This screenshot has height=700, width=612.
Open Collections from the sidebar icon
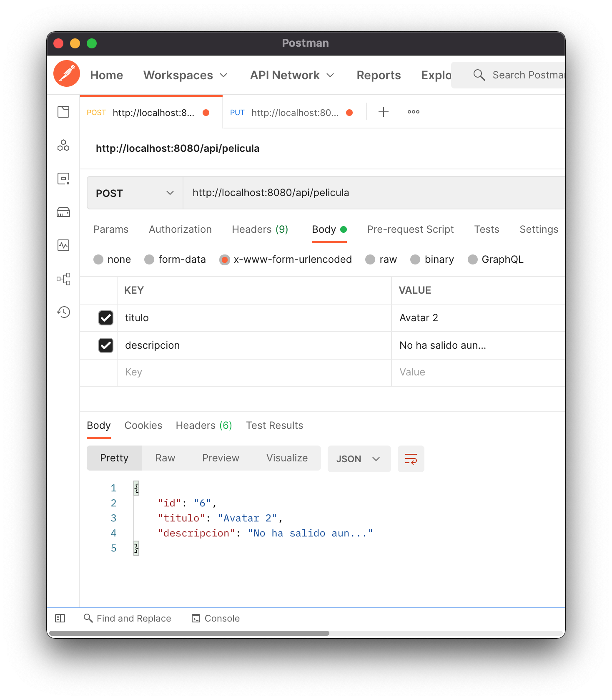click(63, 112)
